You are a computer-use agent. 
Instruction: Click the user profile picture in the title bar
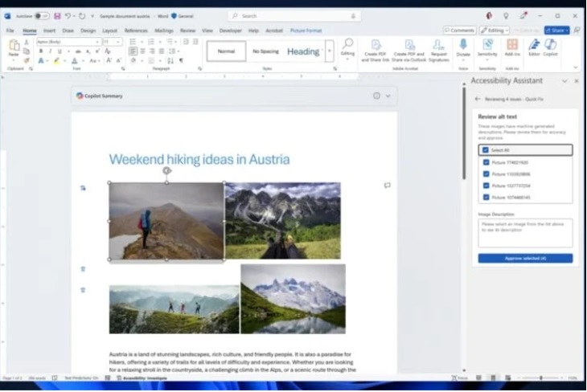(x=489, y=16)
